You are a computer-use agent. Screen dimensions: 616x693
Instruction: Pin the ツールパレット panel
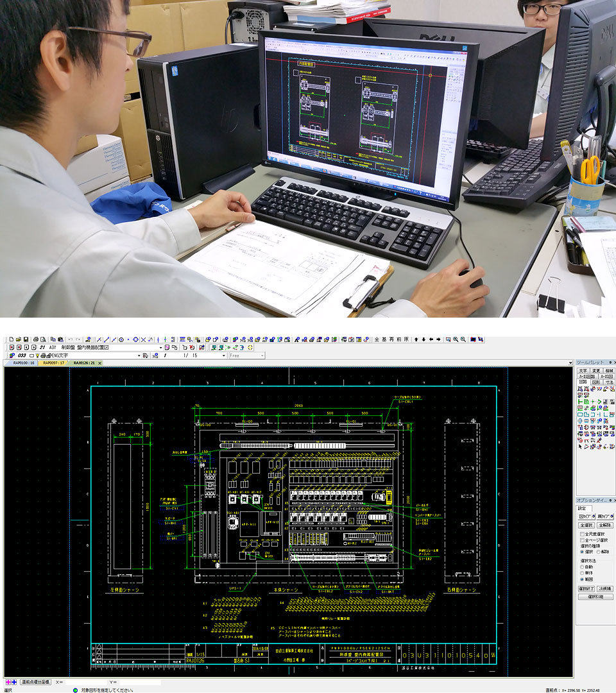pos(610,363)
